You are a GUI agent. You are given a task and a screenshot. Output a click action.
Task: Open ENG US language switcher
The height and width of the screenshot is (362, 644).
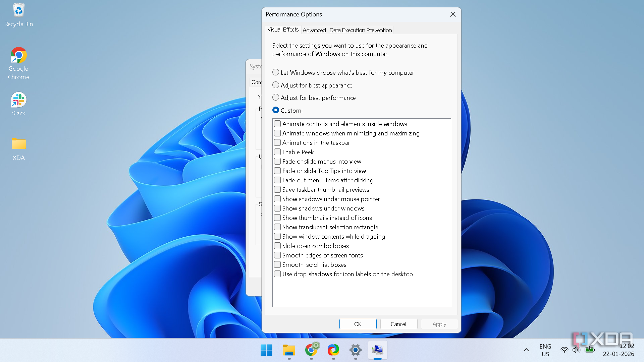(x=545, y=350)
